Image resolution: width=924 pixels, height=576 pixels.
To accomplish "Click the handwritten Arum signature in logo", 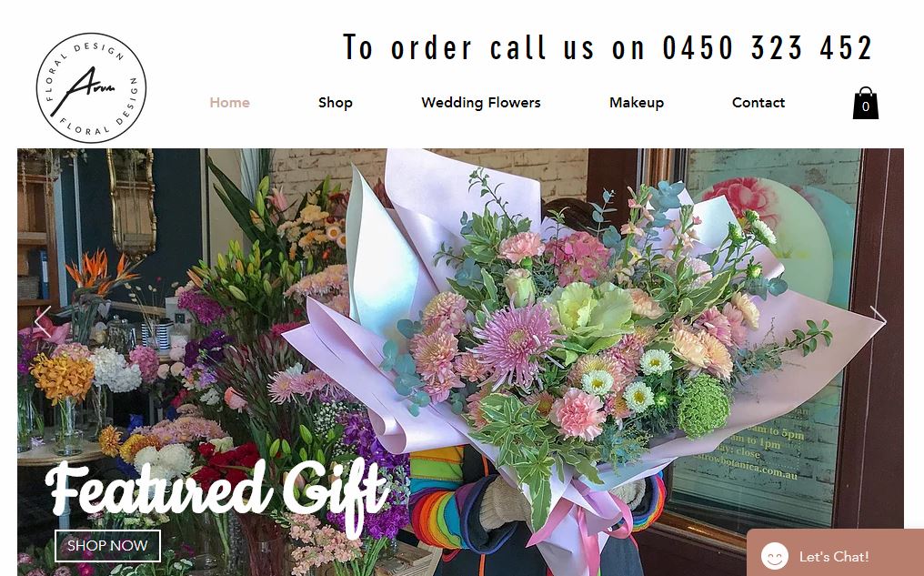I will tap(91, 86).
